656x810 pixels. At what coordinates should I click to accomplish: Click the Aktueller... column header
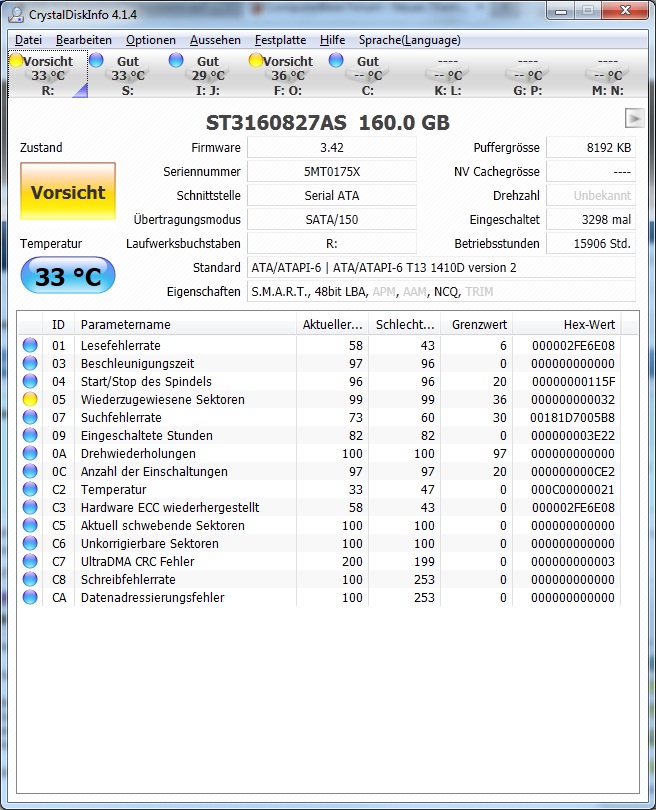pyautogui.click(x=333, y=324)
